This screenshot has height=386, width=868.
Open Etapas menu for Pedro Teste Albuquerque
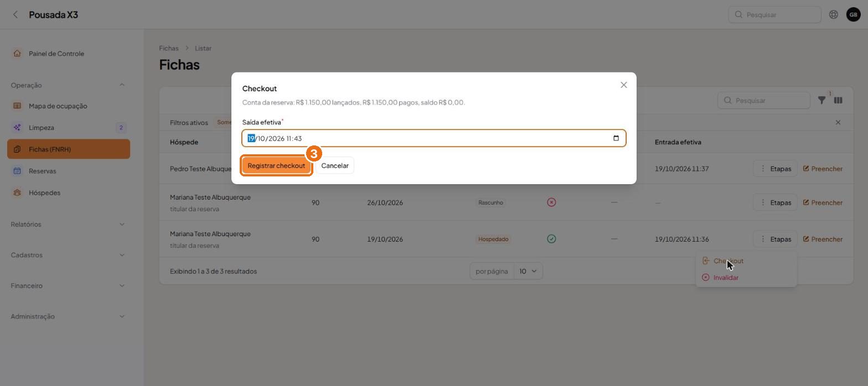[775, 169]
